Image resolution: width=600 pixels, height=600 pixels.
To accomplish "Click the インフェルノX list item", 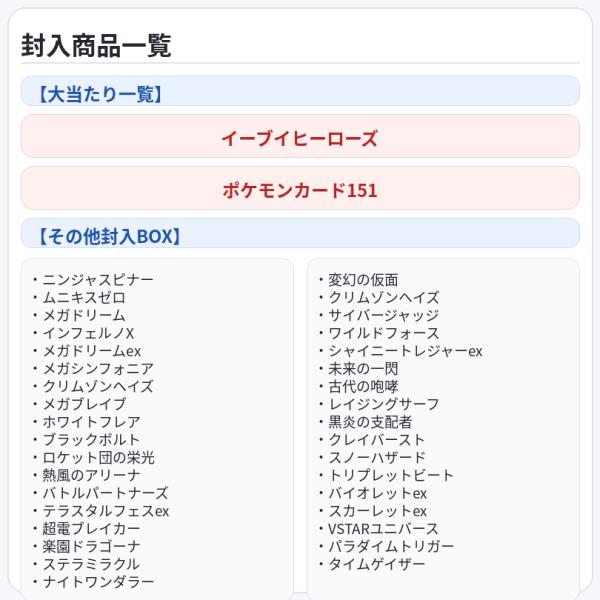I will tap(88, 333).
